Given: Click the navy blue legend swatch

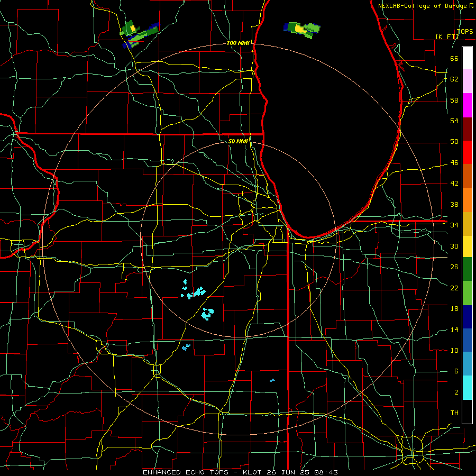Looking at the screenshot, I should coord(467,317).
